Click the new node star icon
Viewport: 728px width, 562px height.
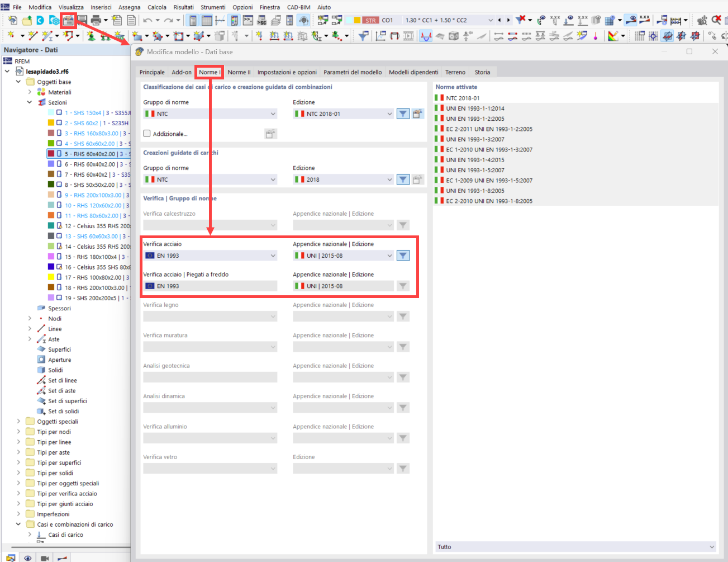(11, 36)
